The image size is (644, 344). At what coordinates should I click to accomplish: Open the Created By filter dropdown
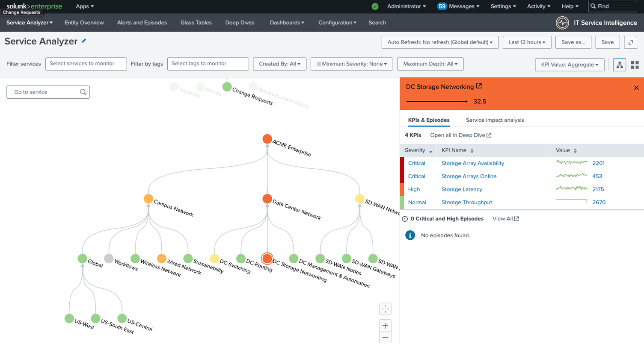(280, 64)
